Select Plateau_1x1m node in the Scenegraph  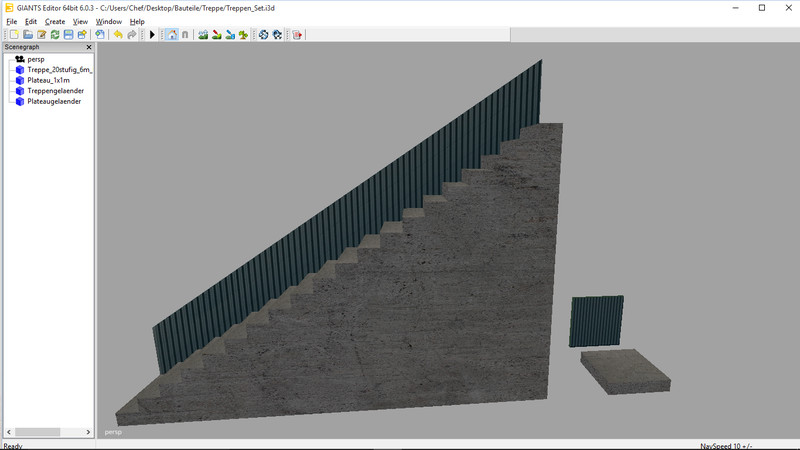tap(52, 80)
